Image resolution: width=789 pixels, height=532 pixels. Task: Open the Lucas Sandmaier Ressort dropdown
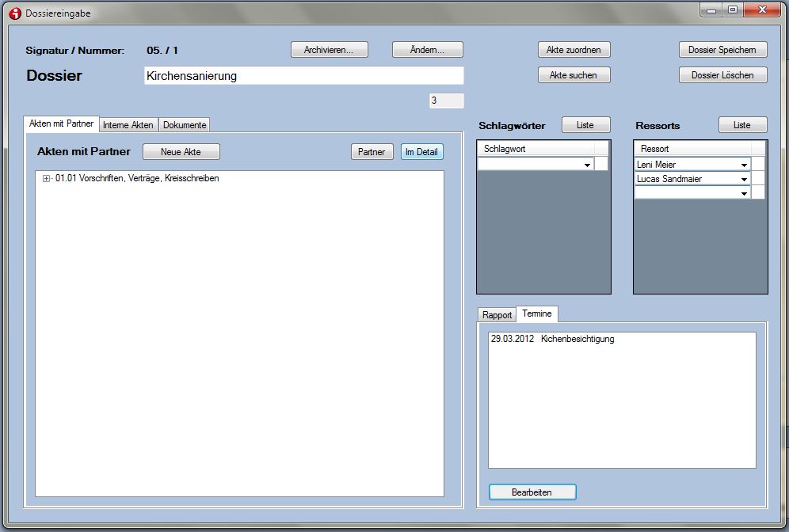(x=744, y=179)
